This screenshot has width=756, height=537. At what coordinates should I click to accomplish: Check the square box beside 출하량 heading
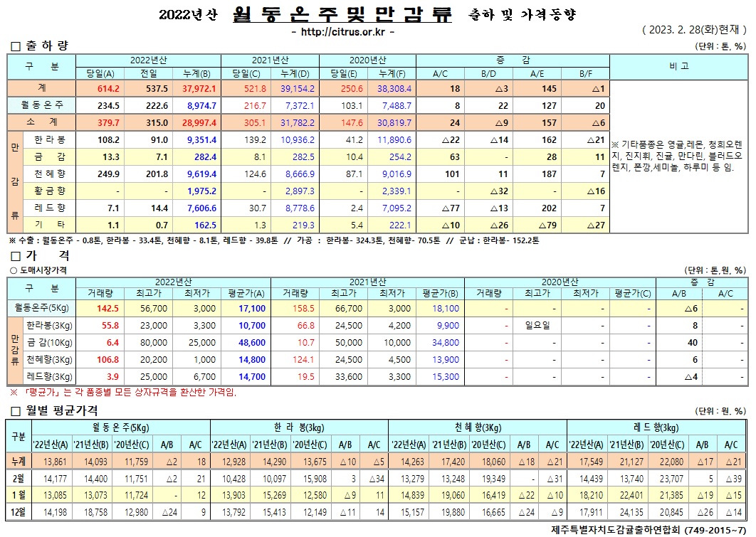(15, 46)
